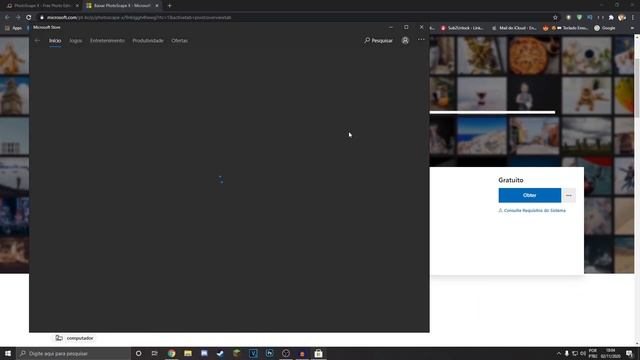This screenshot has width=640, height=360.
Task: Open the Chrome extensions puzzle icon
Action: 611,18
